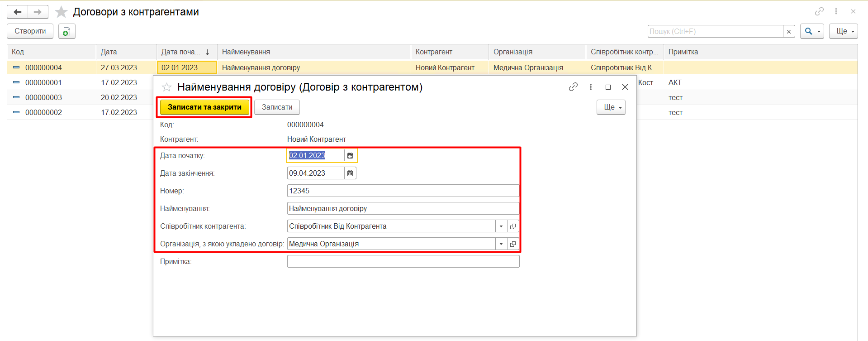Add contracts list page to favorites star
The height and width of the screenshot is (341, 868).
pos(61,12)
